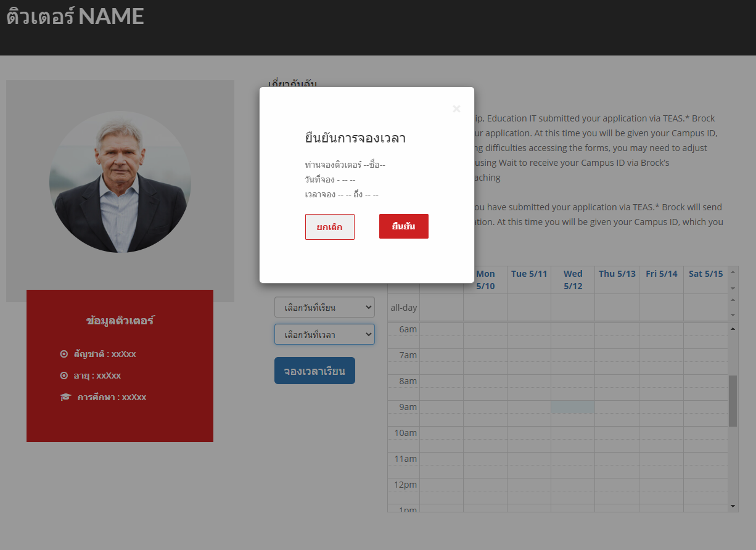This screenshot has height=550, width=756.
Task: Click the ท่านจองติวเตอร์ --ชื่อ-- line
Action: click(345, 165)
